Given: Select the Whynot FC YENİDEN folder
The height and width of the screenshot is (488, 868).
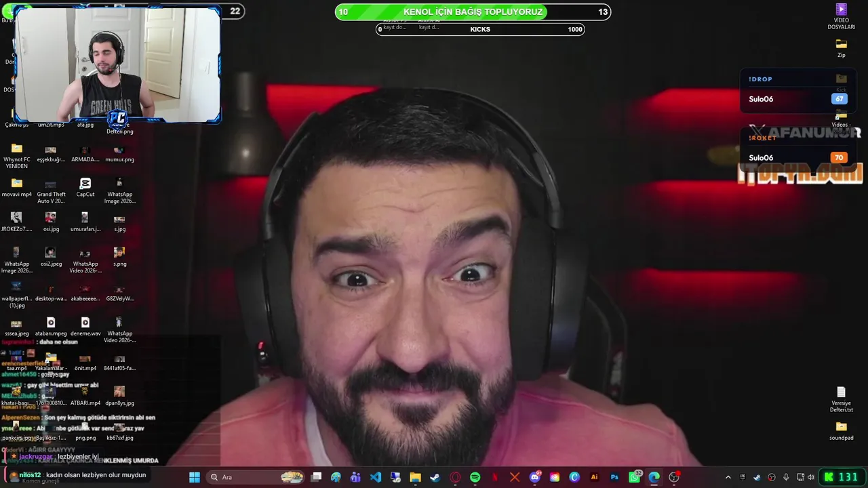Looking at the screenshot, I should tap(17, 155).
